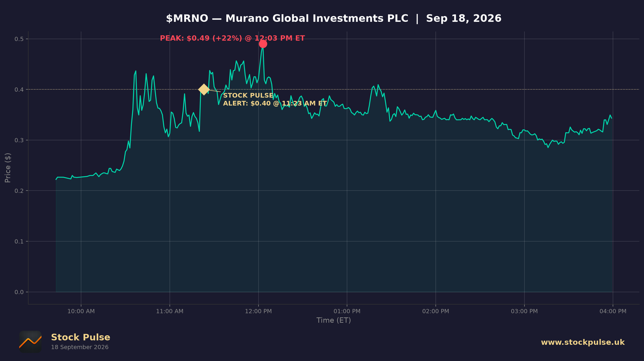The image size is (644, 361).
Task: Click the 18 September 2026 footer date
Action: coord(80,347)
